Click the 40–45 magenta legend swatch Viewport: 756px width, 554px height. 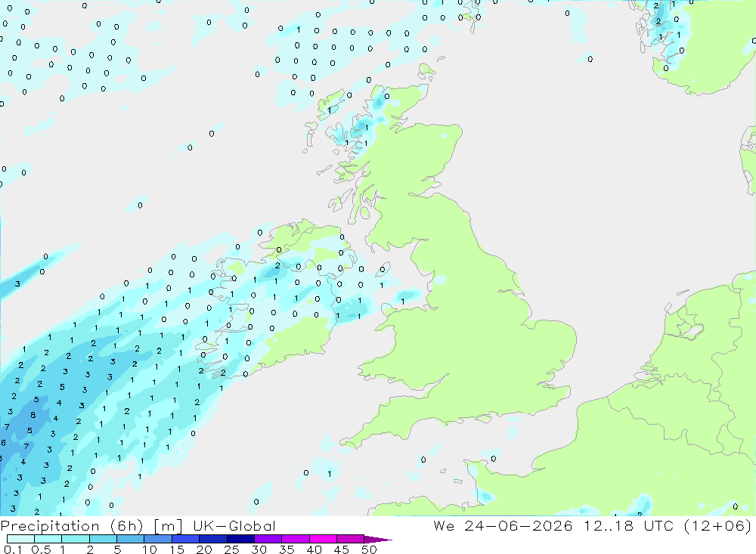click(323, 539)
